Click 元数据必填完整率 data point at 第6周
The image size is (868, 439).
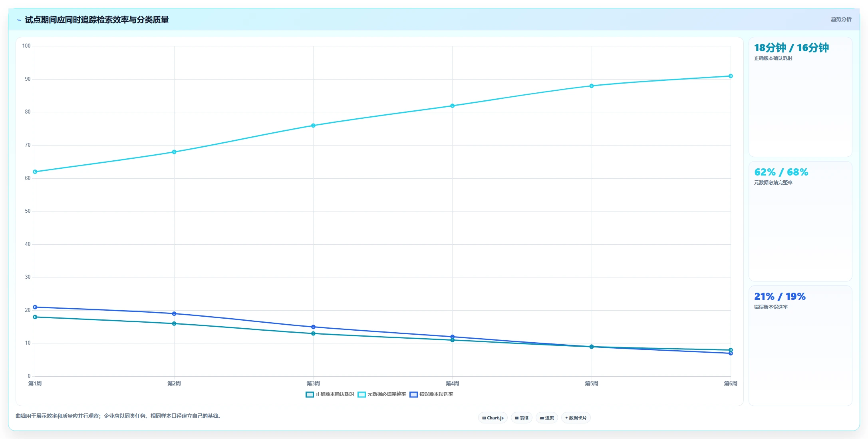point(731,76)
